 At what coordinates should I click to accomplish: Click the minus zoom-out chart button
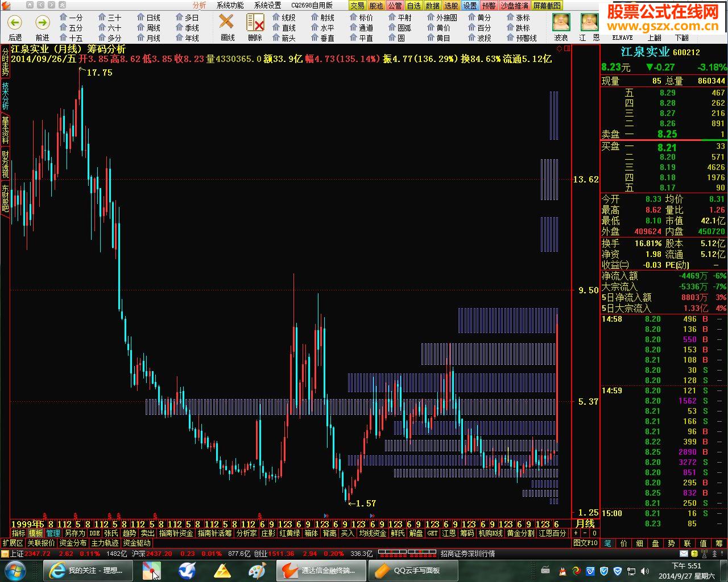(x=585, y=533)
